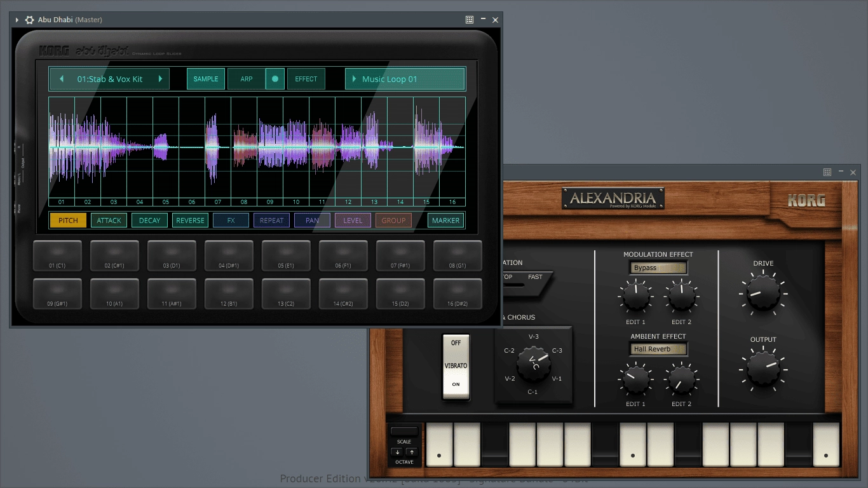Trigger pad 02 (C#1)
This screenshot has height=488, width=868.
[114, 255]
